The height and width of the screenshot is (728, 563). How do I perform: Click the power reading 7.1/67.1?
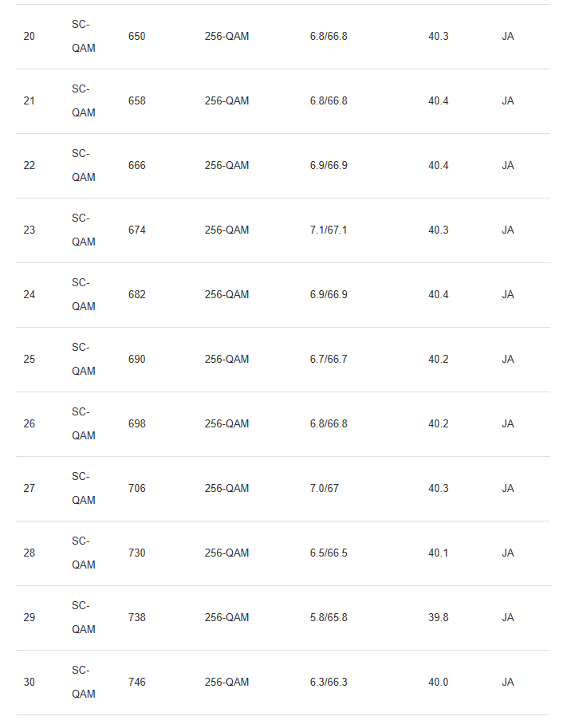tap(329, 230)
